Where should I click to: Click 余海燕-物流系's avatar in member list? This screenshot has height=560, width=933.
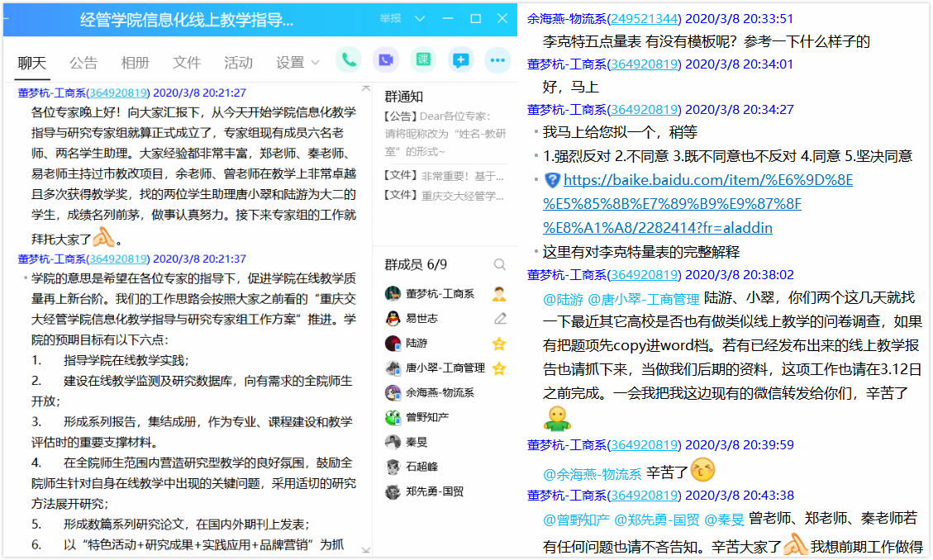(393, 393)
